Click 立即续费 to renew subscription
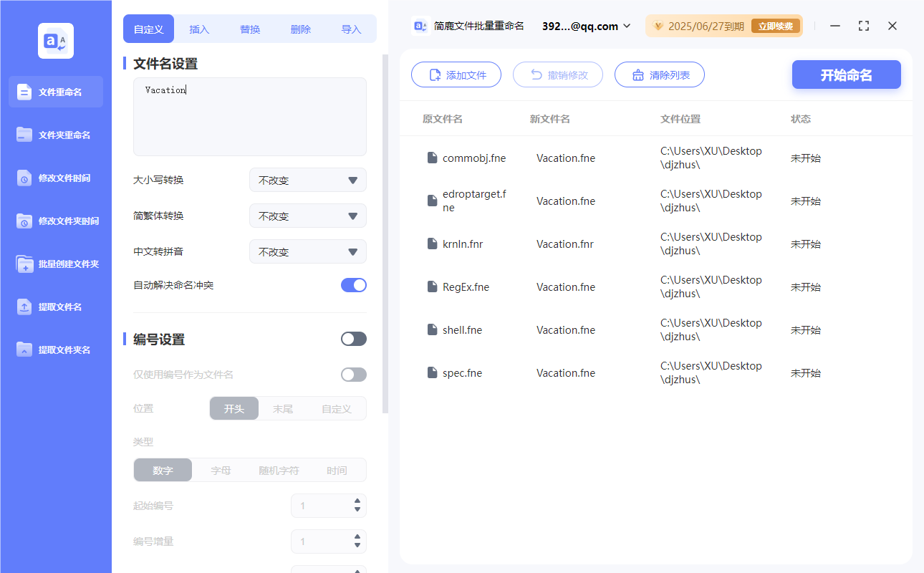Screen dimensions: 924x573 tap(776, 26)
